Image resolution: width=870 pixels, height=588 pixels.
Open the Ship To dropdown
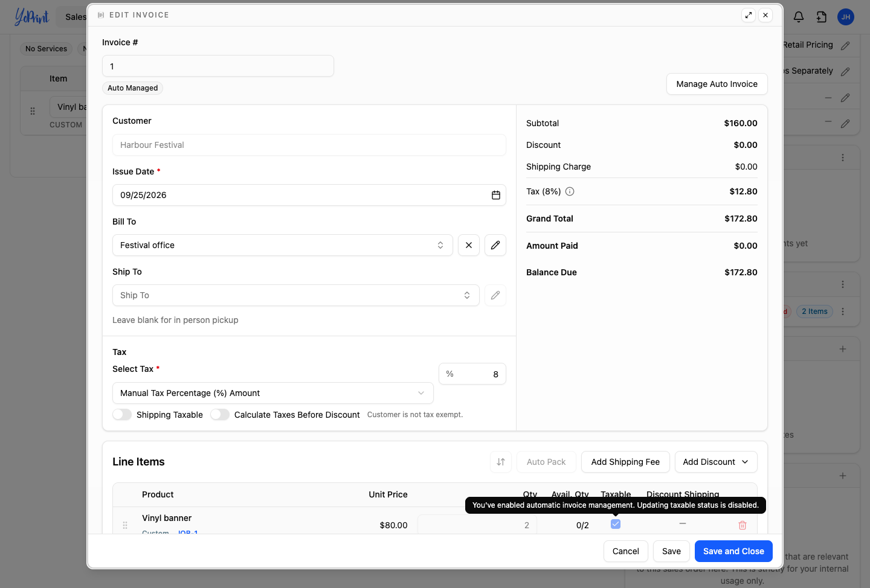(296, 295)
